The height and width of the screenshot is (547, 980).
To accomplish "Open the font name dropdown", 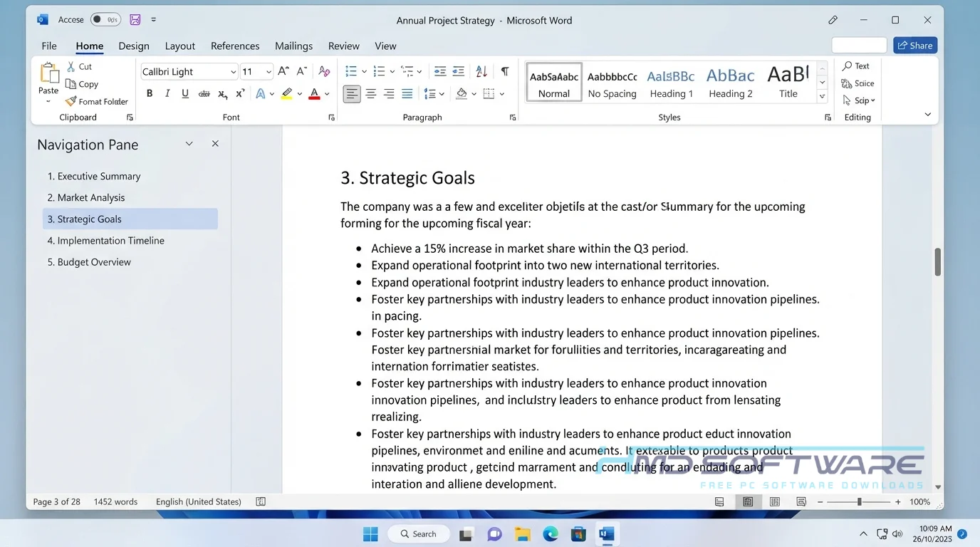I will click(x=233, y=72).
